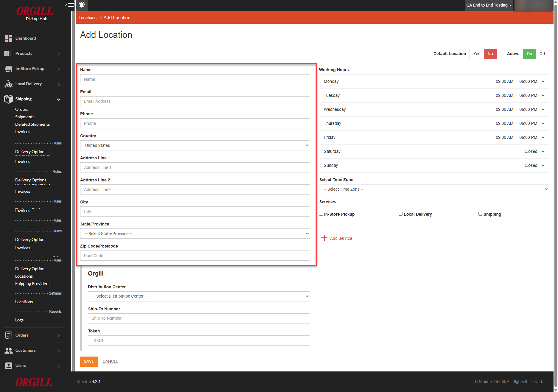Click the Ship-To Number field

coord(199,318)
